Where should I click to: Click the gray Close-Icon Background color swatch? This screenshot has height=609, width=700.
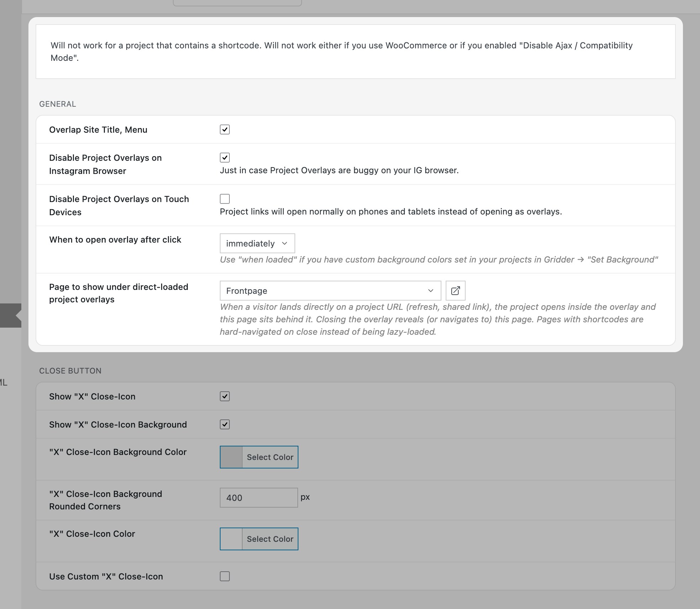click(231, 457)
